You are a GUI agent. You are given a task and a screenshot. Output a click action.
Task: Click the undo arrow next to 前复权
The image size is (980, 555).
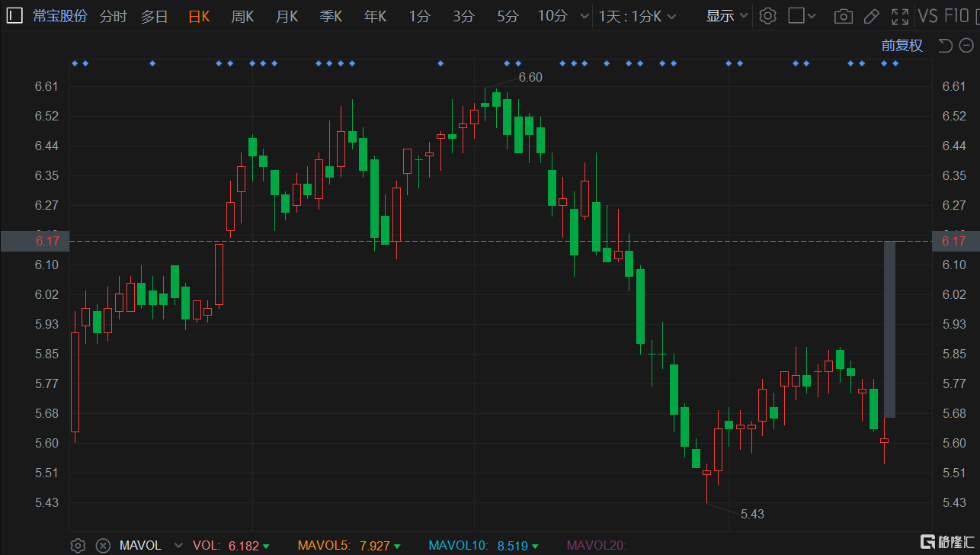click(945, 46)
